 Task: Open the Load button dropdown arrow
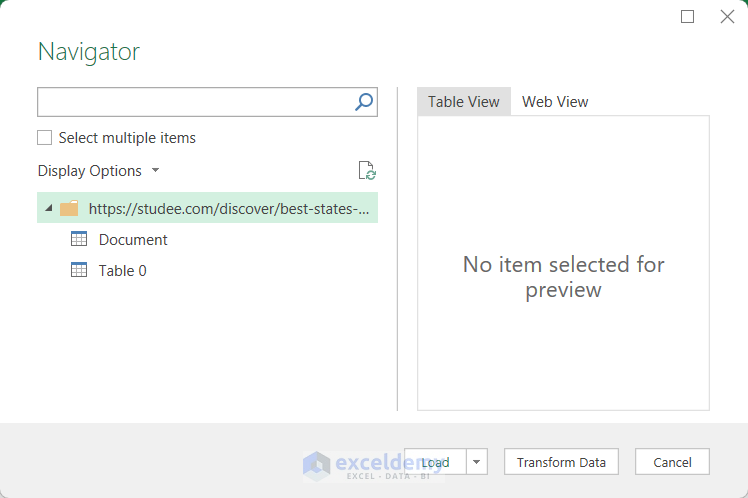[477, 462]
